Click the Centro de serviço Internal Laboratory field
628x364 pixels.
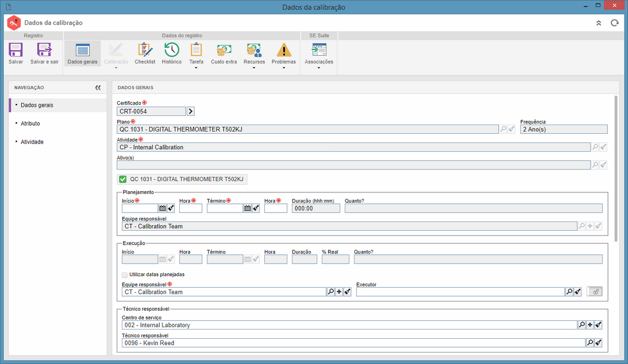pos(349,325)
